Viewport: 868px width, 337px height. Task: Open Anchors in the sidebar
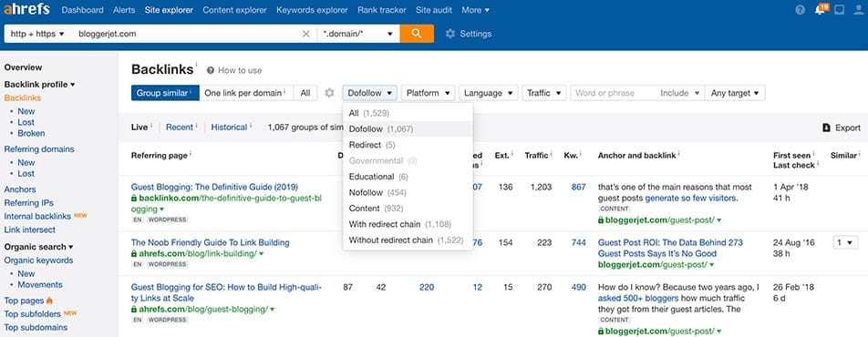[20, 189]
